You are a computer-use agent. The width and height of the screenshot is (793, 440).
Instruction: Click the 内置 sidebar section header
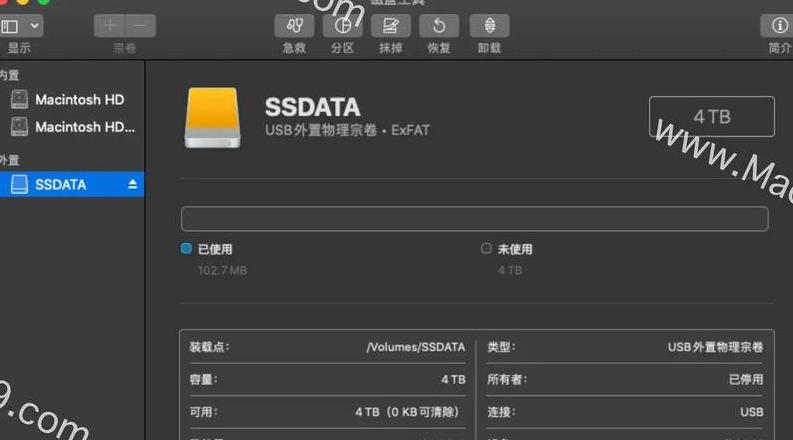pyautogui.click(x=9, y=75)
